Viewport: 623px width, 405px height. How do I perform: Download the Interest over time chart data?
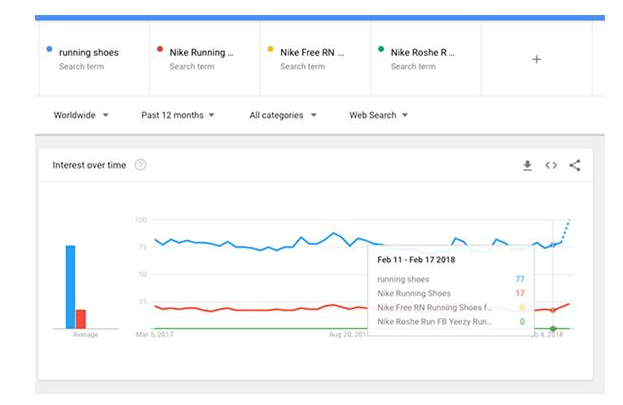[x=527, y=165]
